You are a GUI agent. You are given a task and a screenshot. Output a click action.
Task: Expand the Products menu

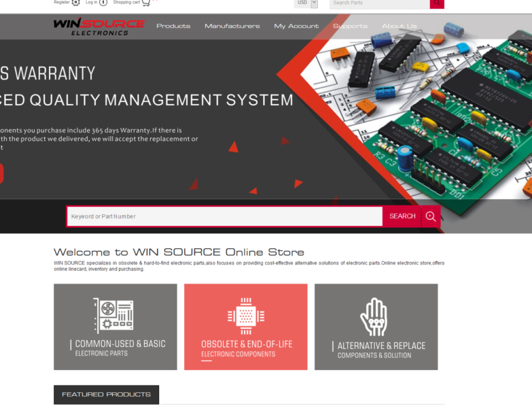point(173,27)
